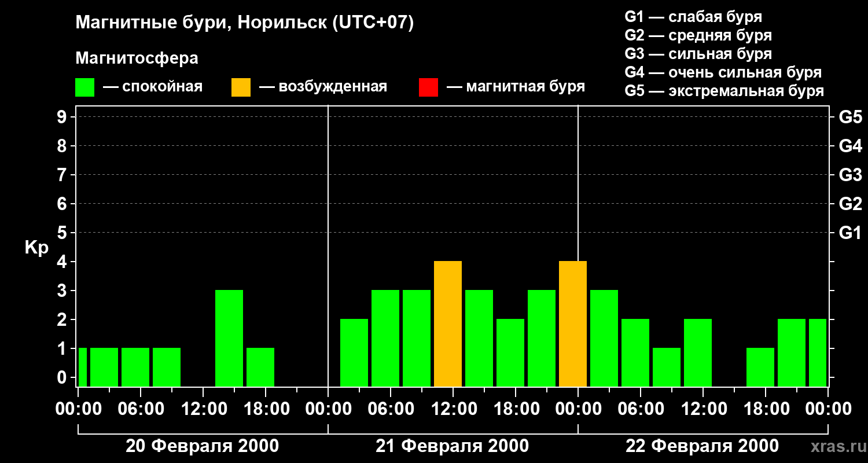The height and width of the screenshot is (463, 868).
Task: Click the '— магнитная буря' legend label
Action: coord(516,87)
